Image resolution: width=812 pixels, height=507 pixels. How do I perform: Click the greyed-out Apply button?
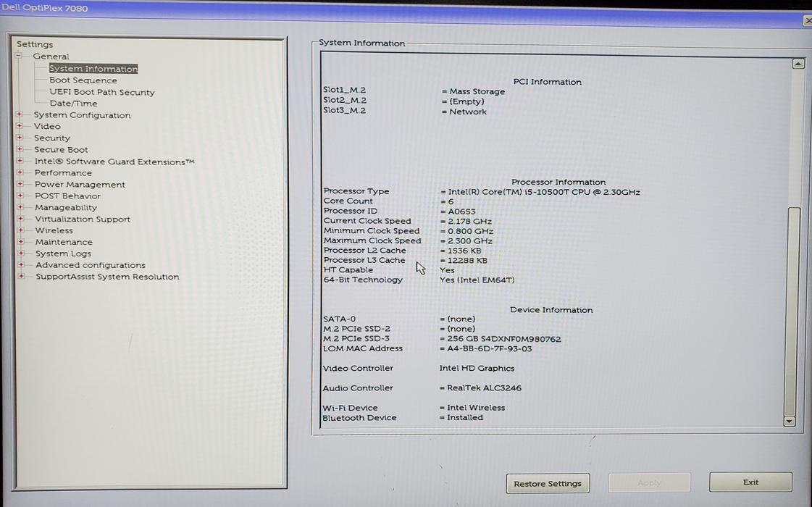[x=649, y=482]
